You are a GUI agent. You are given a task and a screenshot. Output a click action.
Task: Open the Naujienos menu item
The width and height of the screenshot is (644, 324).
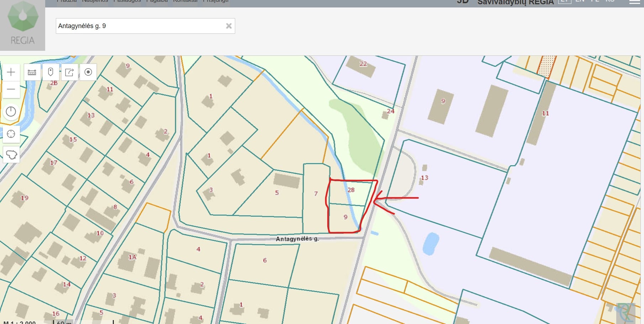[95, 1]
